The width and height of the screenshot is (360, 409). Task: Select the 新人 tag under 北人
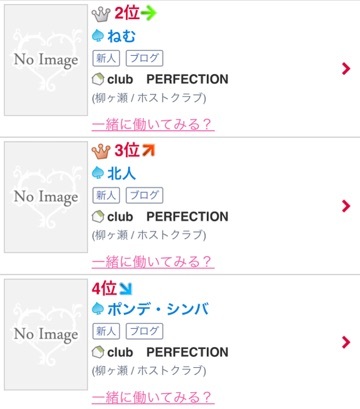click(106, 195)
